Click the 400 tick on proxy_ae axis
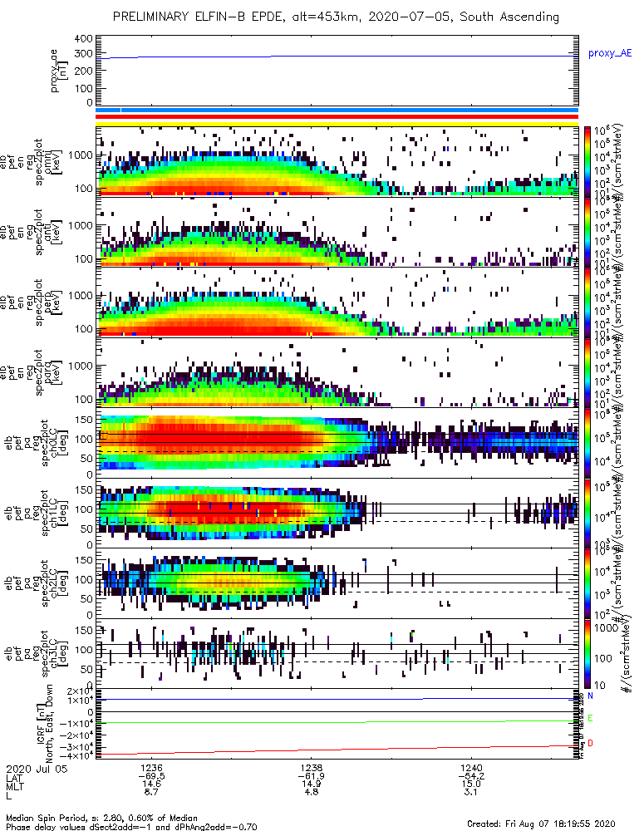Viewport: 644px width, 831px height. pyautogui.click(x=84, y=39)
